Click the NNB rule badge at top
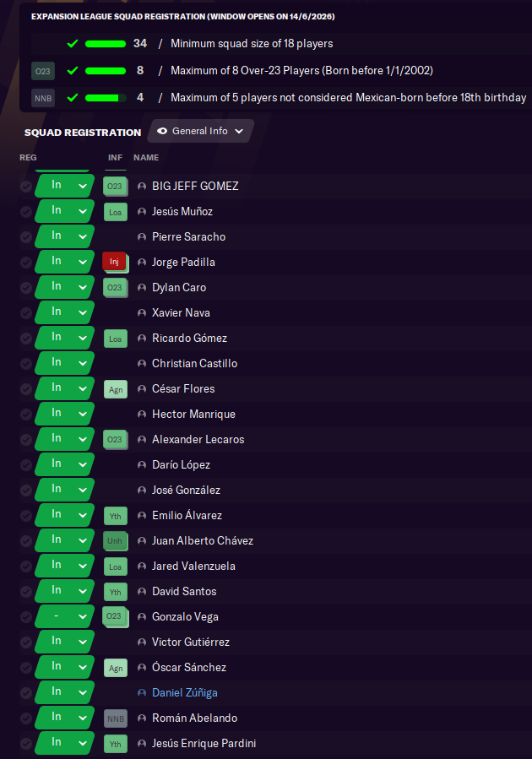The image size is (532, 759). pyautogui.click(x=43, y=98)
